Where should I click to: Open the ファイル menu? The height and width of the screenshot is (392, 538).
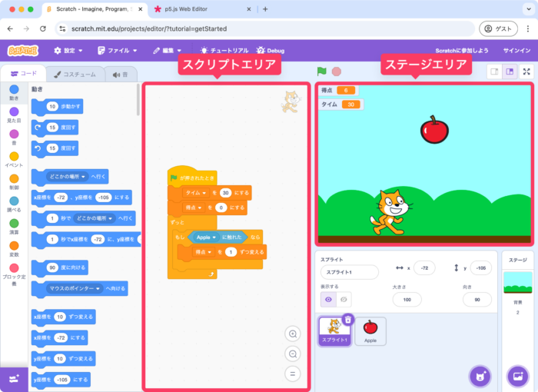118,51
